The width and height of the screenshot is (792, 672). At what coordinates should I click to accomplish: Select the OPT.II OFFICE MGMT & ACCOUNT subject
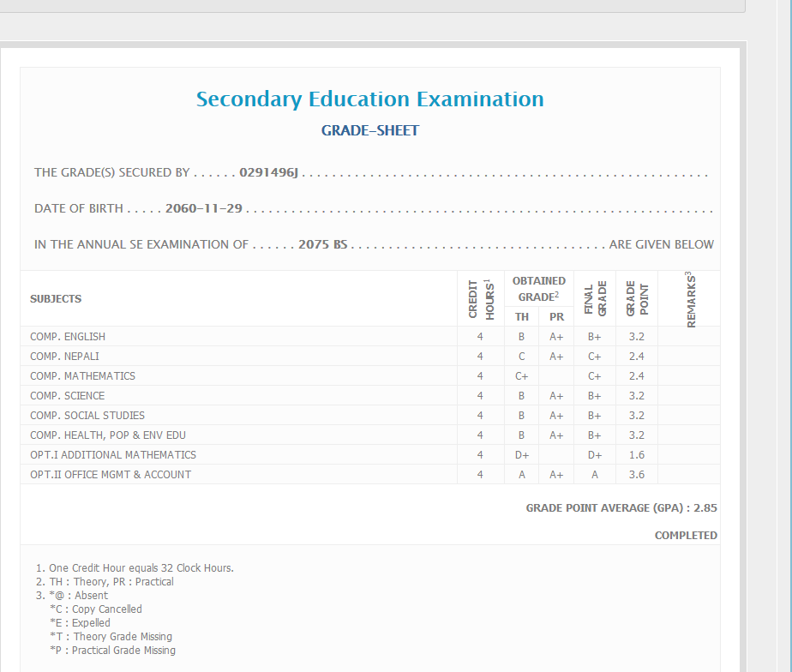(111, 475)
